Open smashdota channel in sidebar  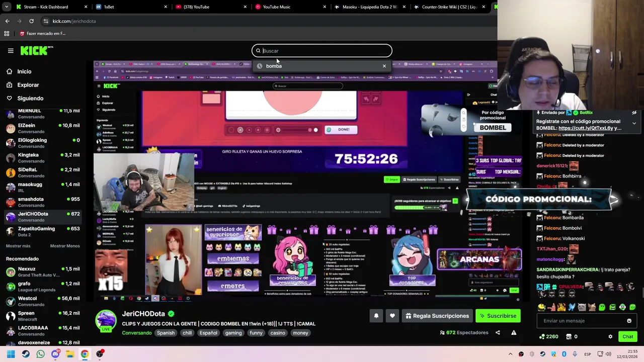[42, 202]
